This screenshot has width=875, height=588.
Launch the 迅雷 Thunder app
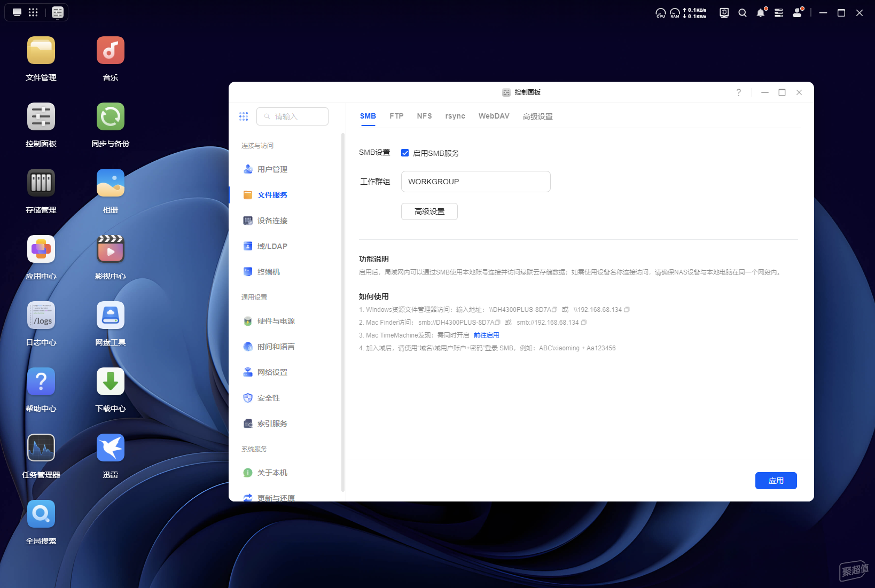tap(111, 448)
